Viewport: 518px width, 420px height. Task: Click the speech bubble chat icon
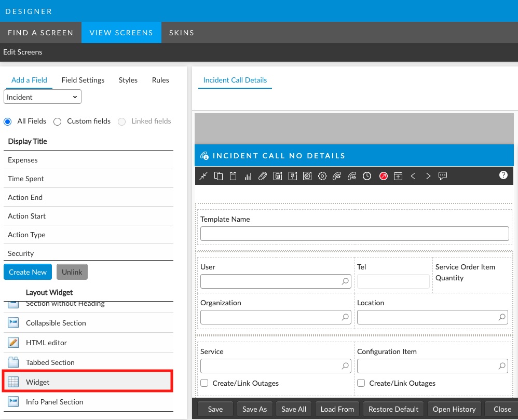pos(443,176)
